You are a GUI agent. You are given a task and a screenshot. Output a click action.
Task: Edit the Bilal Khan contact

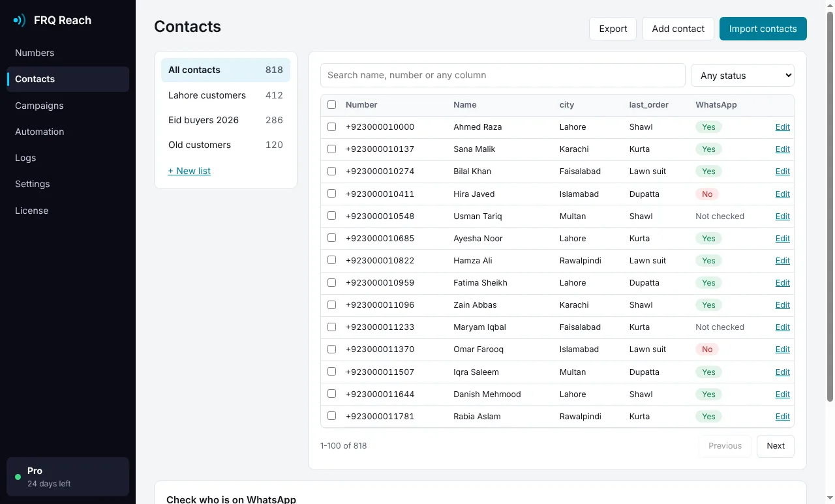coord(782,171)
